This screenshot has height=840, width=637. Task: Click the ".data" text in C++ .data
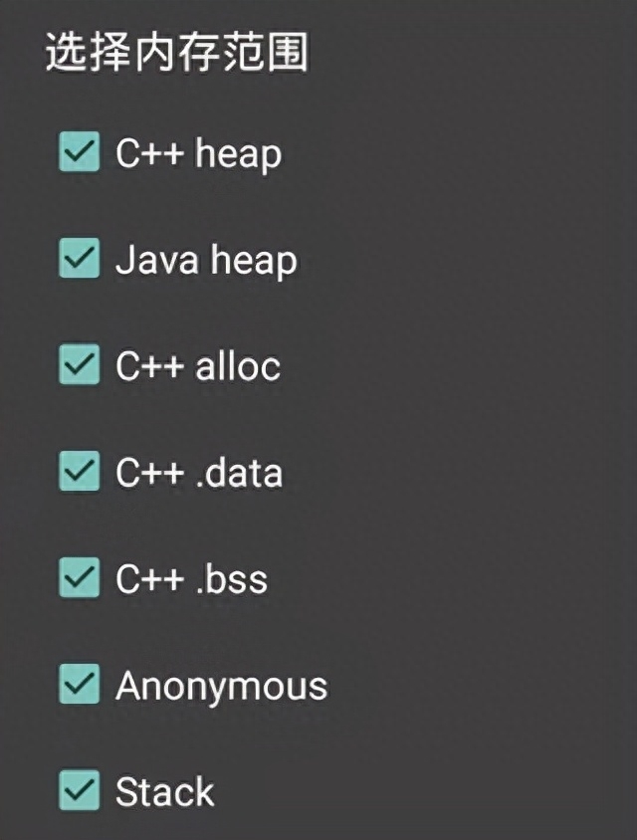click(x=239, y=473)
